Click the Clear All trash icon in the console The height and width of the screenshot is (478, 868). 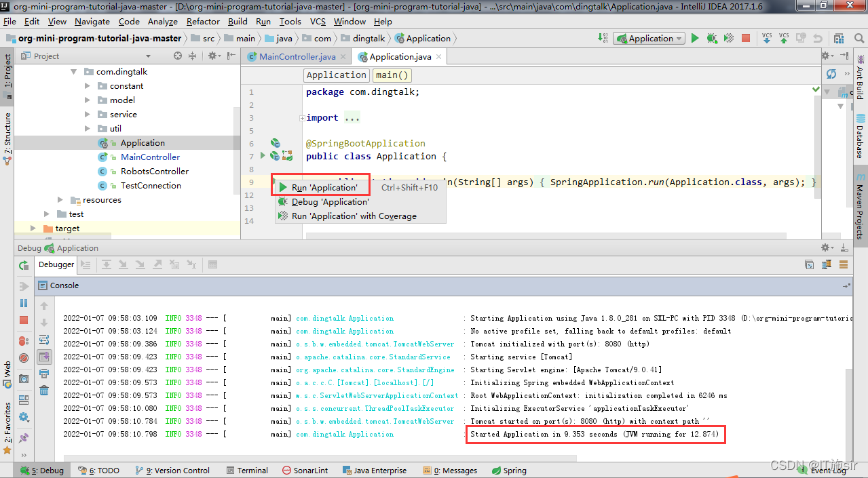tap(44, 390)
